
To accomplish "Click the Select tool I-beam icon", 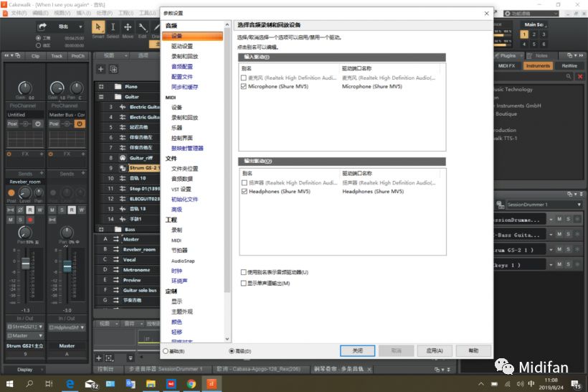I will pos(113,27).
